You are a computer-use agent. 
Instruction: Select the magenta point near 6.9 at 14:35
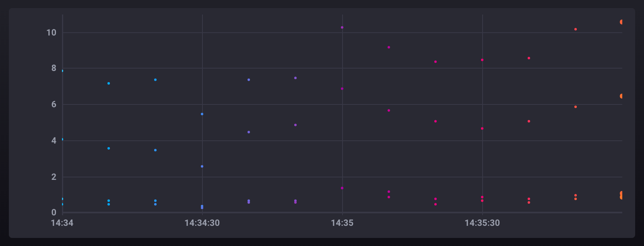pos(342,89)
